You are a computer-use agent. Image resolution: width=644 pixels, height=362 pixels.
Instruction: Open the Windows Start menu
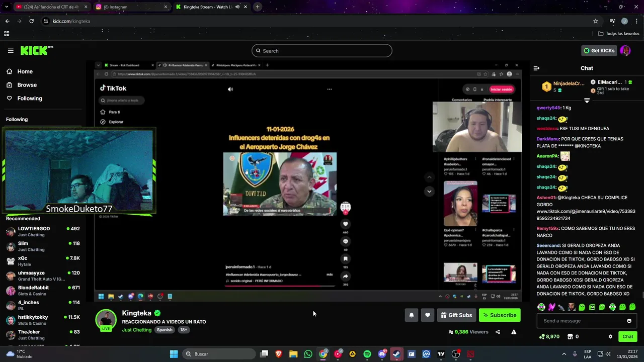(x=174, y=354)
